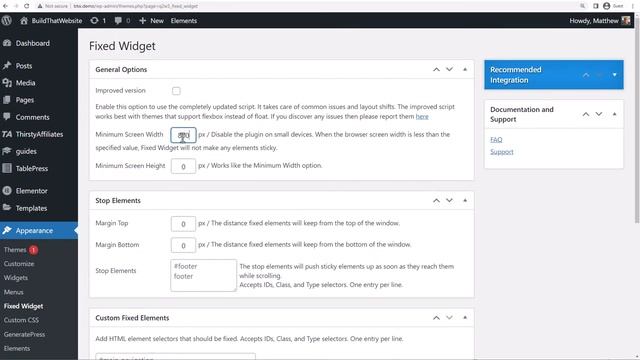Viewport: 640px width, 360px height.
Task: Move Documentation and Support panel up
Action: coord(586,114)
